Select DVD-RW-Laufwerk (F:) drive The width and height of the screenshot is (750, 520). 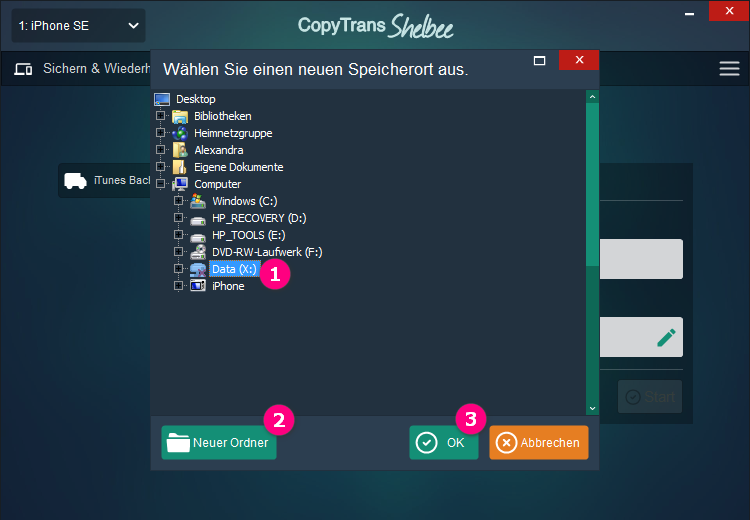coord(267,252)
